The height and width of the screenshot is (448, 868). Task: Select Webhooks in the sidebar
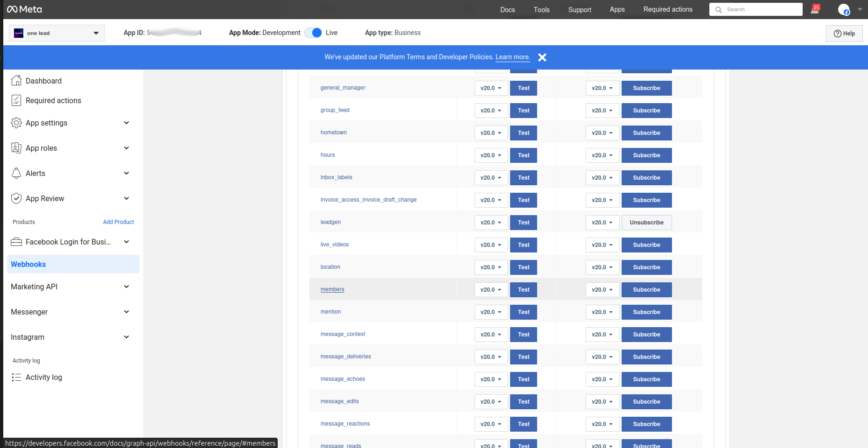click(x=73, y=264)
